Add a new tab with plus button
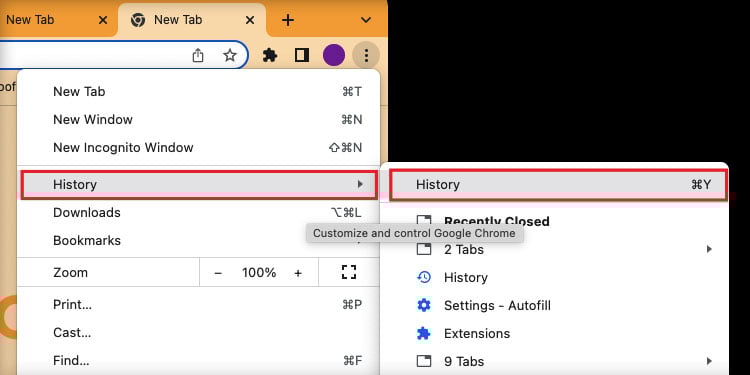This screenshot has height=375, width=750. click(x=287, y=20)
